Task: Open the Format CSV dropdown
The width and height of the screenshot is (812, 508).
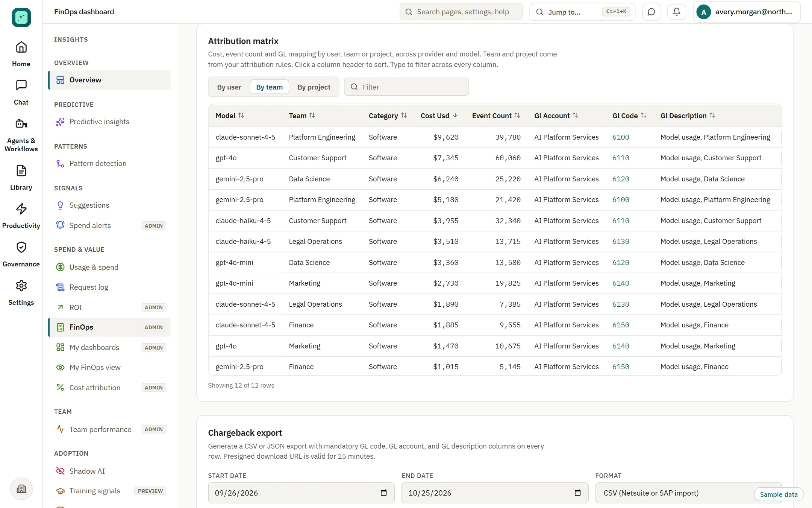Action: [x=688, y=493]
